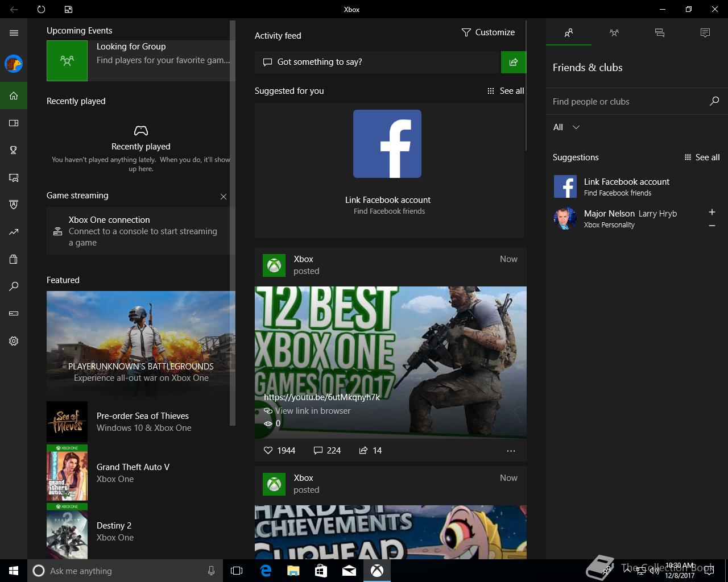Click the left panel vertical scrollbar

point(232,222)
